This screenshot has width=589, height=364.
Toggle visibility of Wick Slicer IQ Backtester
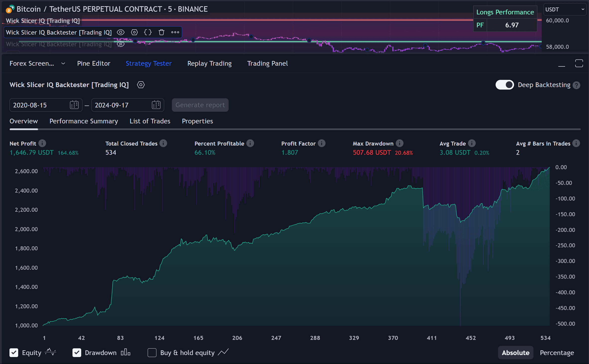[121, 32]
